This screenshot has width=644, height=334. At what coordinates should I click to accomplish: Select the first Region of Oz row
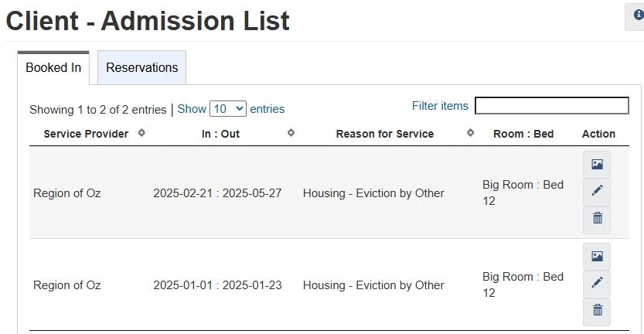[67, 193]
